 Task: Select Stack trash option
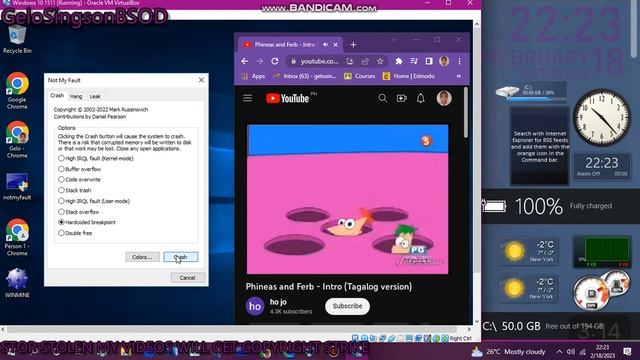pyautogui.click(x=75, y=190)
